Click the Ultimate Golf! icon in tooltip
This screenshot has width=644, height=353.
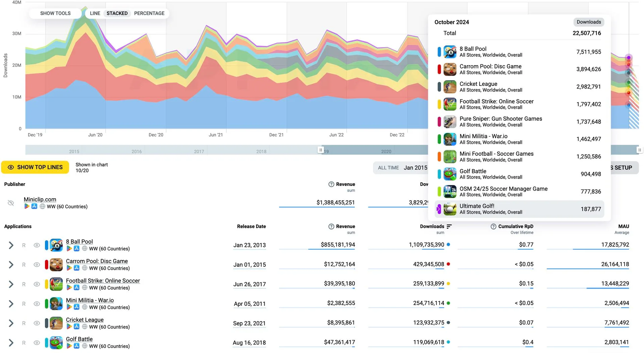point(450,209)
